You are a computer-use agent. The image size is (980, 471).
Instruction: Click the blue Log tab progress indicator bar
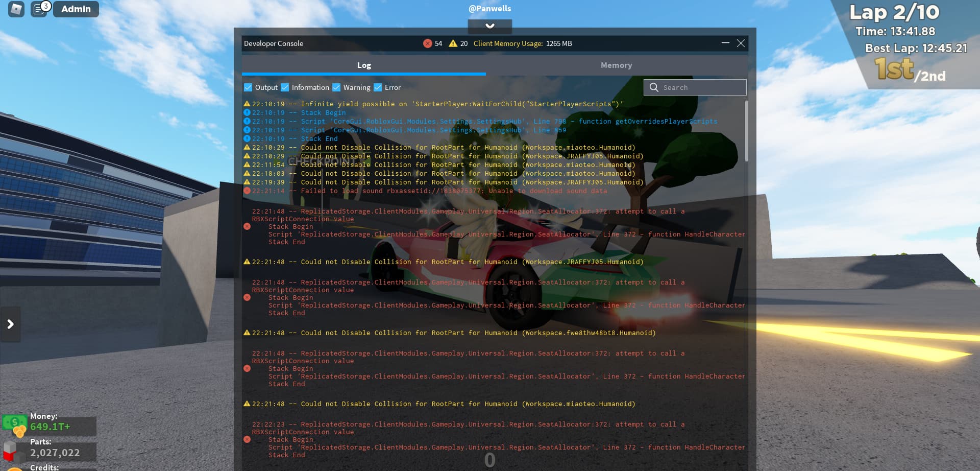pos(364,75)
